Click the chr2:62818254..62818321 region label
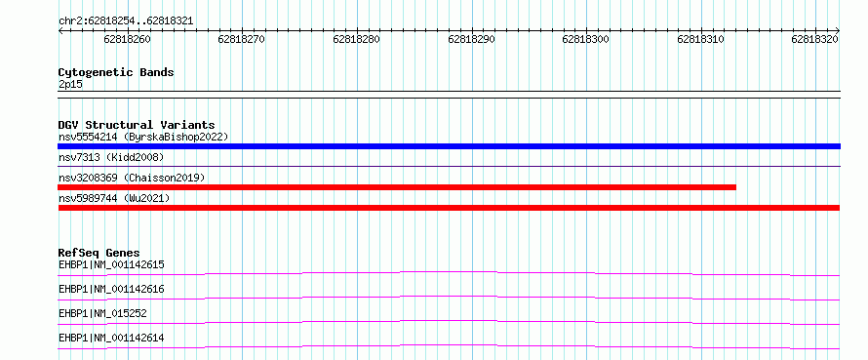Viewport: 868px width, 360px height. pyautogui.click(x=126, y=21)
